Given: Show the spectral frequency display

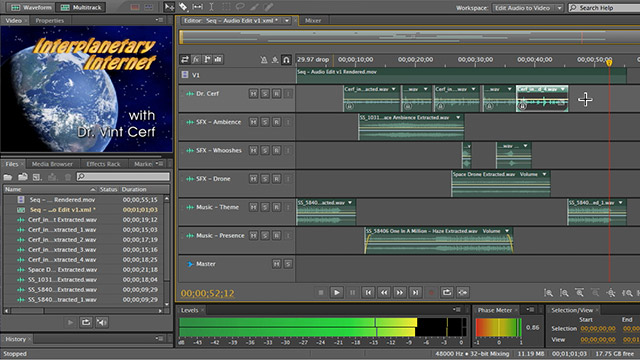Looking at the screenshot, I should pos(135,7).
